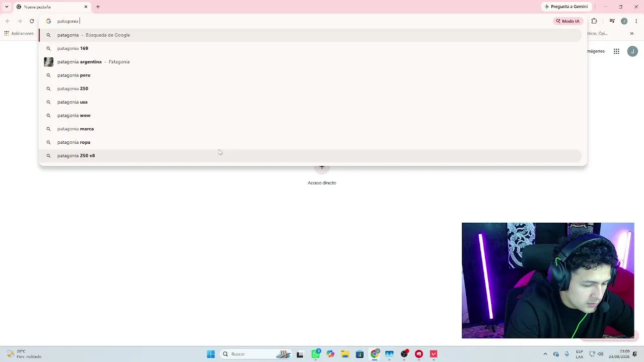Switch to Chrome on the taskbar

(374, 354)
